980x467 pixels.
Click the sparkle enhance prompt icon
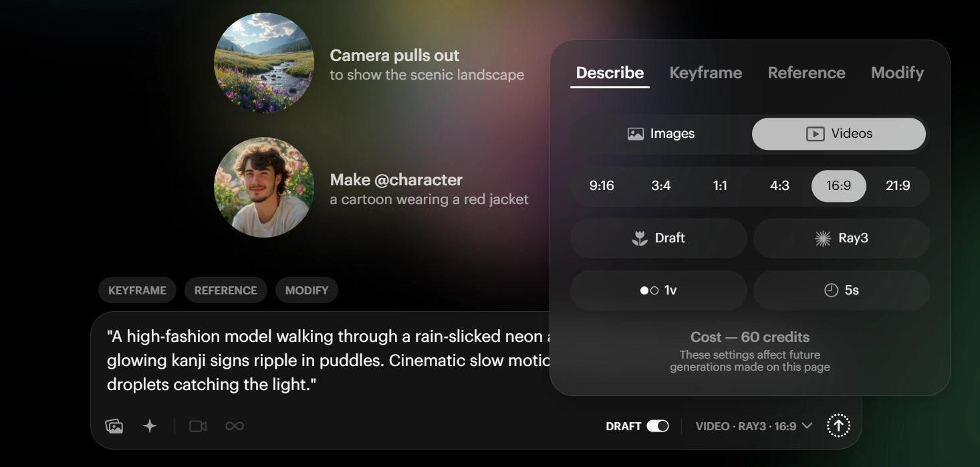tap(150, 426)
